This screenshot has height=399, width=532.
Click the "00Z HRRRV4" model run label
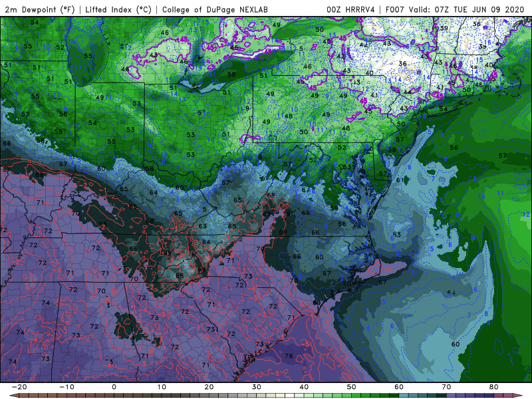pyautogui.click(x=350, y=9)
